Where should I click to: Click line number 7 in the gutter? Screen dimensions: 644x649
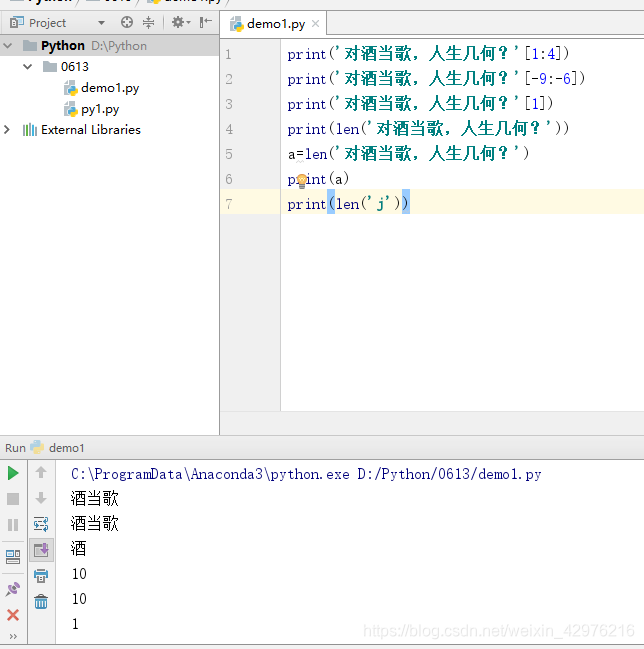(229, 204)
